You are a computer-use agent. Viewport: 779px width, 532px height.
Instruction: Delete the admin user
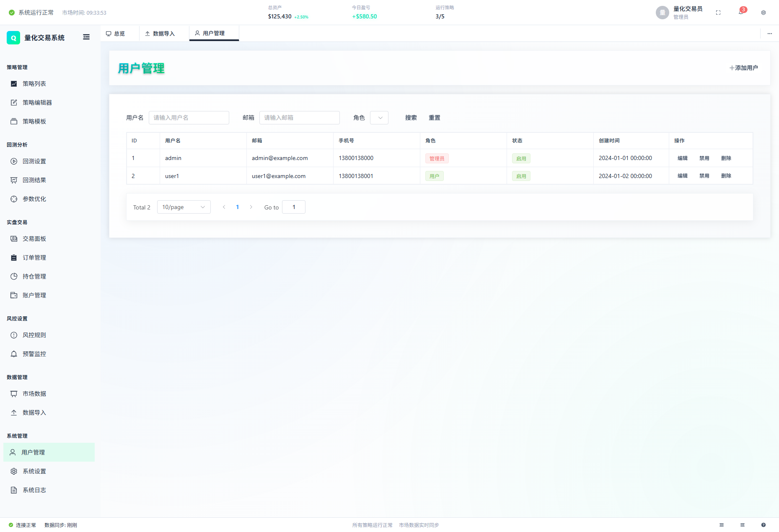(x=726, y=158)
